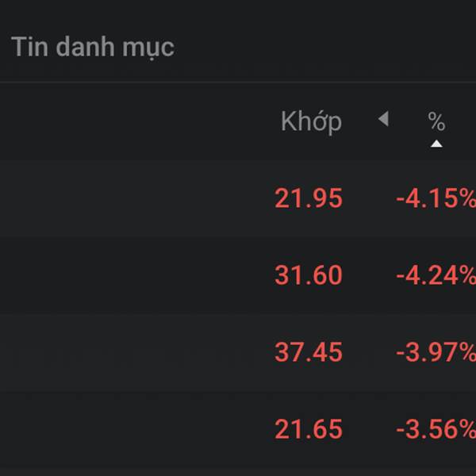
Task: Open the Tin danh mục tab
Action: pyautogui.click(x=92, y=47)
